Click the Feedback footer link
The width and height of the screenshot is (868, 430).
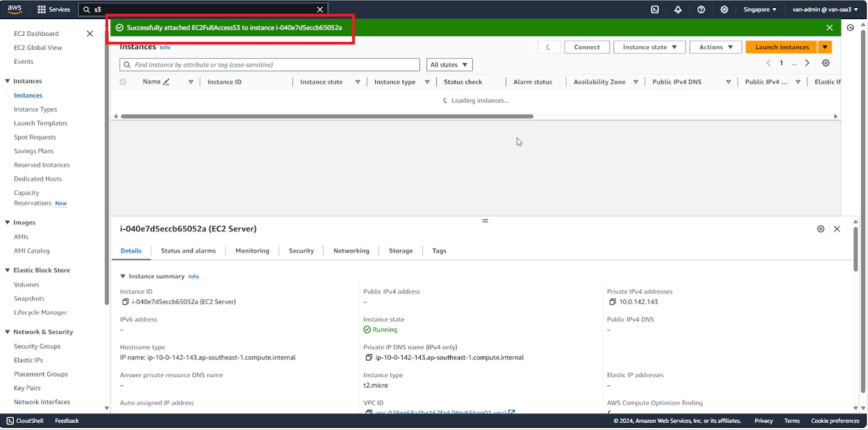67,421
